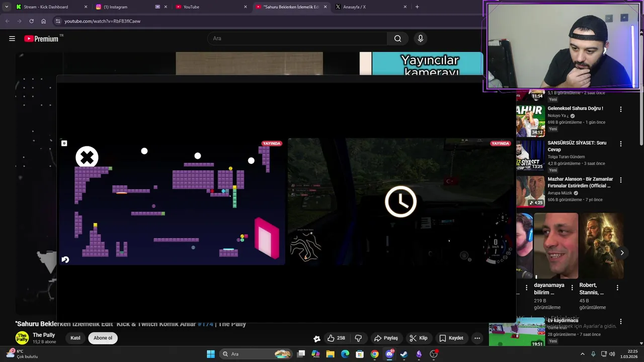Screen dimensions: 644x362
Task: Focus the YouTube 'Ara' search field
Action: pyautogui.click(x=297, y=38)
